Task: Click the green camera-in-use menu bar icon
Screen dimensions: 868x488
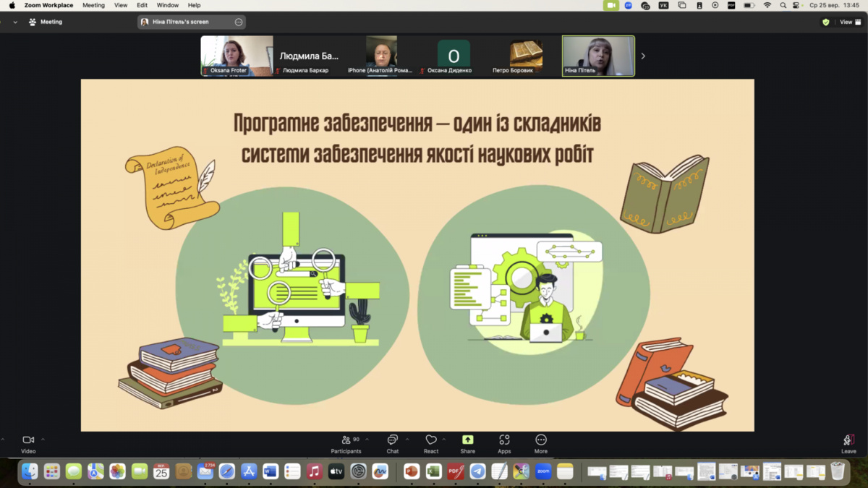Action: [x=611, y=5]
